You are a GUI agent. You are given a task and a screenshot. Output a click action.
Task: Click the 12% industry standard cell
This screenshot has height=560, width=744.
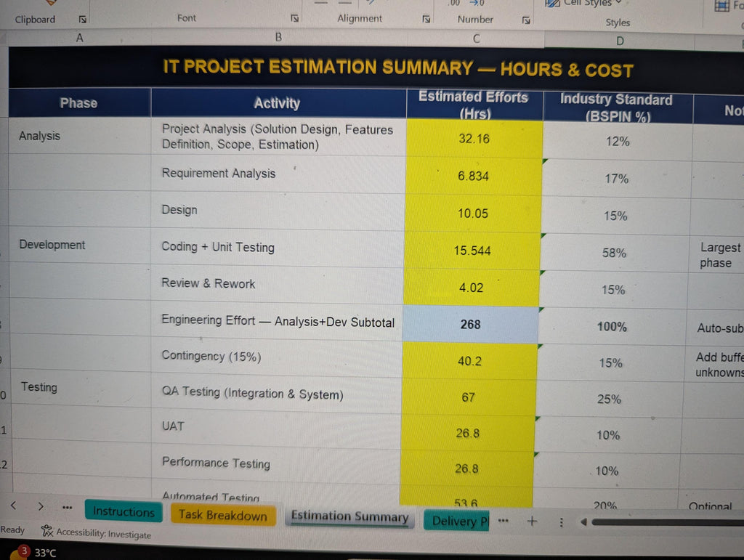coord(618,142)
